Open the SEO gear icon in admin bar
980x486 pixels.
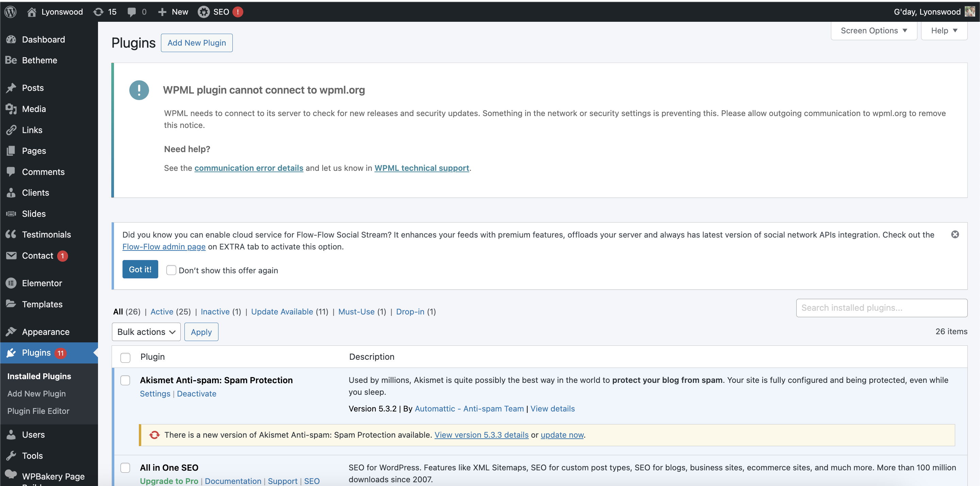(x=203, y=12)
